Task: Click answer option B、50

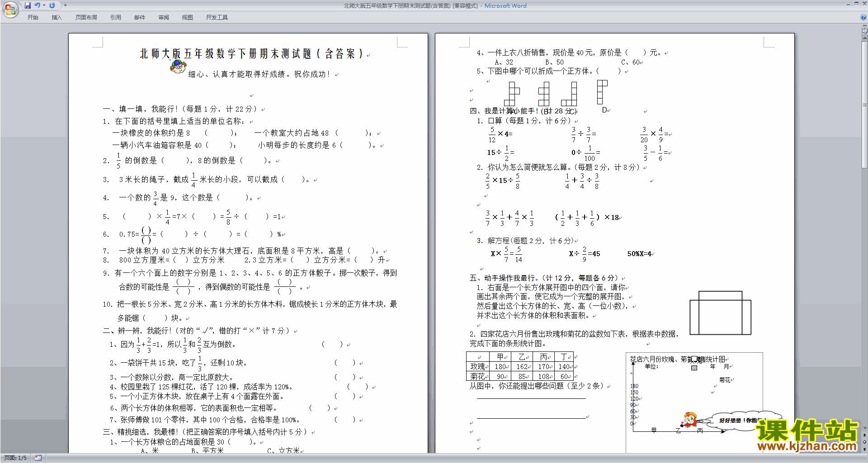Action: (554, 62)
